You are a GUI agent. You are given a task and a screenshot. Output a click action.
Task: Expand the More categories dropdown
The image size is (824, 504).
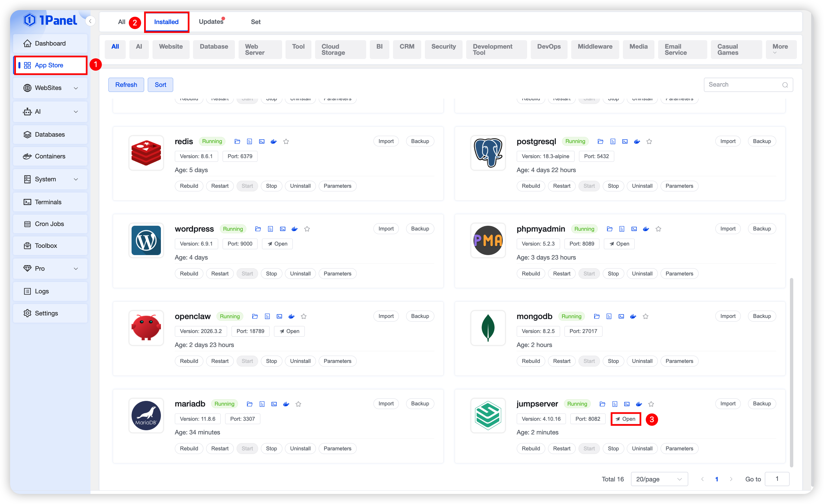tap(780, 49)
